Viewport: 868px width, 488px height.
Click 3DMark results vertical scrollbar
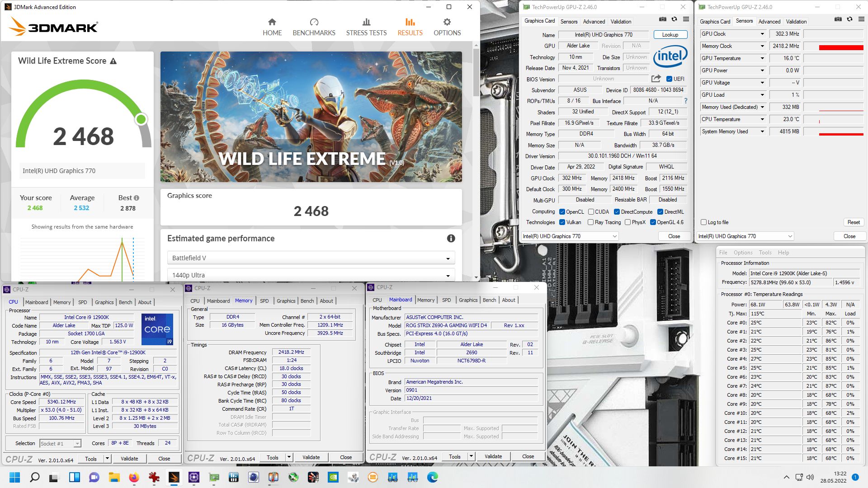click(x=476, y=72)
